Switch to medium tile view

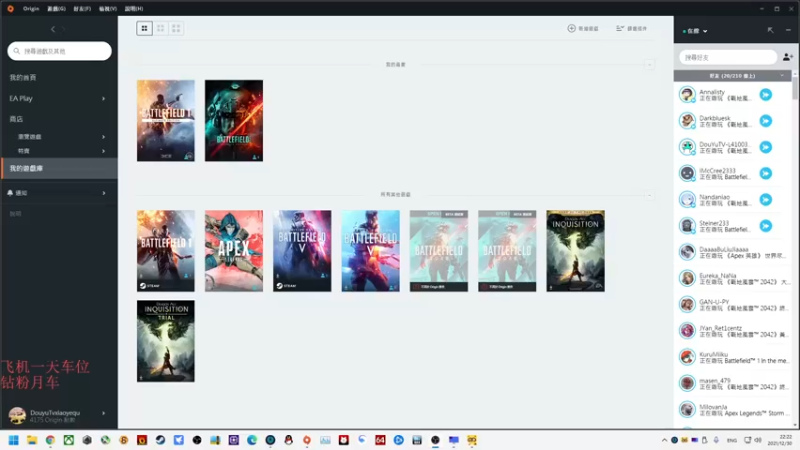pos(160,29)
